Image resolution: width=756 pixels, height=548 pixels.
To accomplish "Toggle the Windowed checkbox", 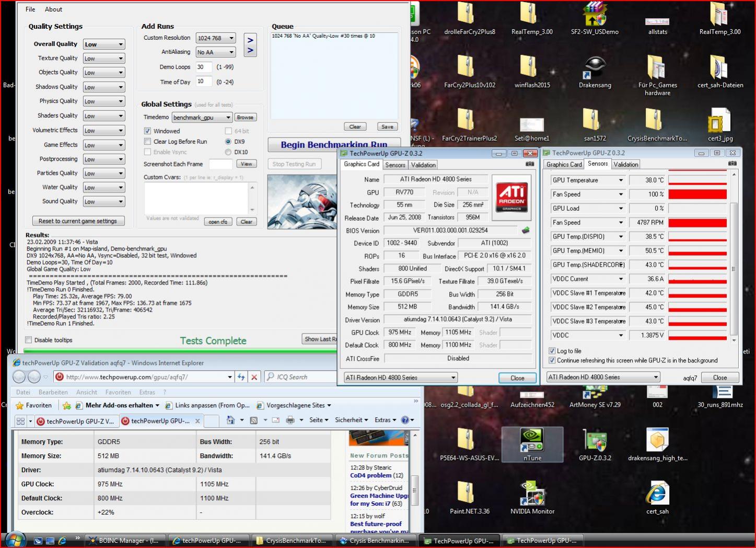I will point(147,131).
